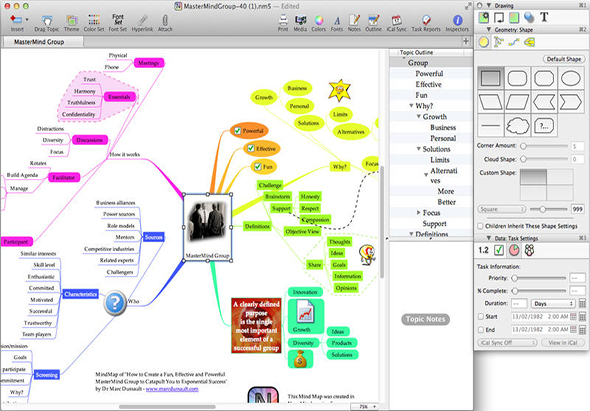
Task: Open the calculator icon beside Duration
Action: click(582, 303)
